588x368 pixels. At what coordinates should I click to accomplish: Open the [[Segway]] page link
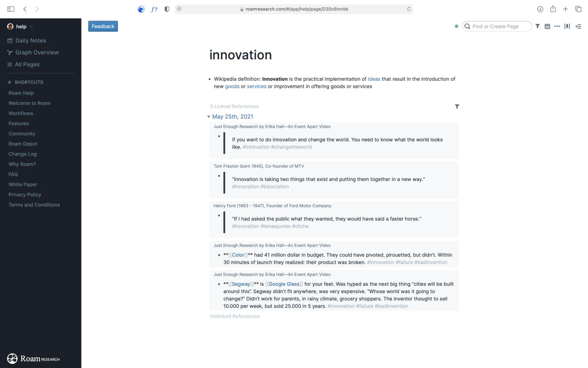(241, 284)
